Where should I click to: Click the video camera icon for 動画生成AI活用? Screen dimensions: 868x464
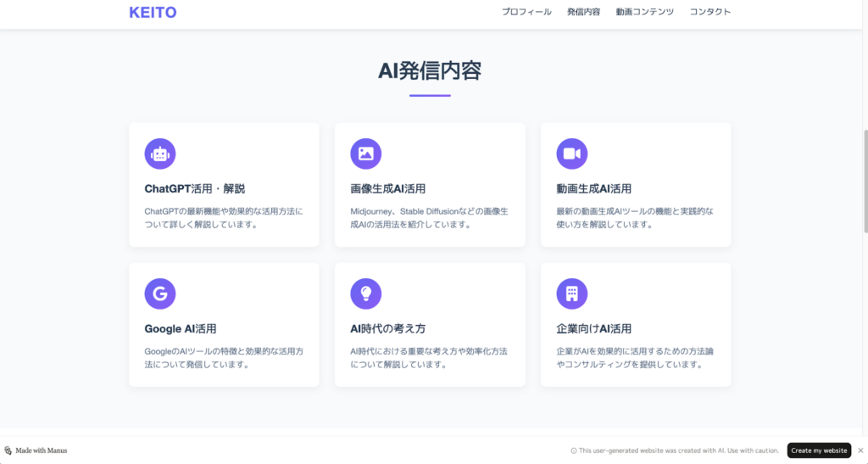(571, 154)
